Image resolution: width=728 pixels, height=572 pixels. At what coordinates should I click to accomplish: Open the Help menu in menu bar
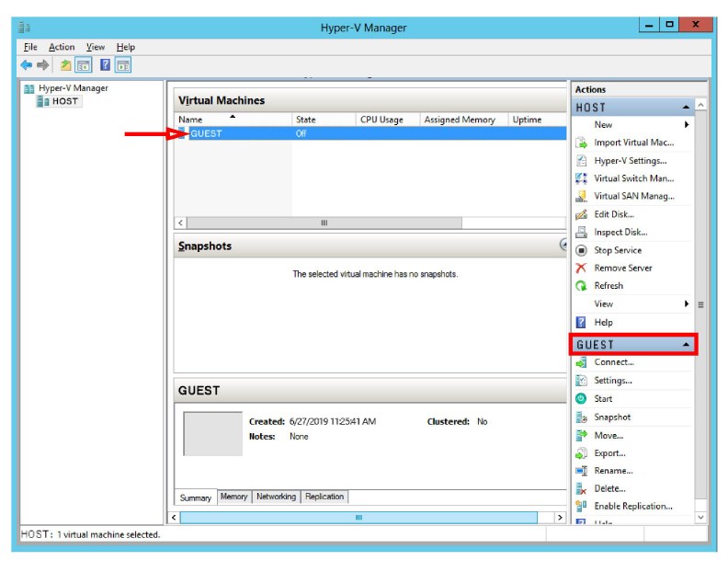(x=125, y=47)
